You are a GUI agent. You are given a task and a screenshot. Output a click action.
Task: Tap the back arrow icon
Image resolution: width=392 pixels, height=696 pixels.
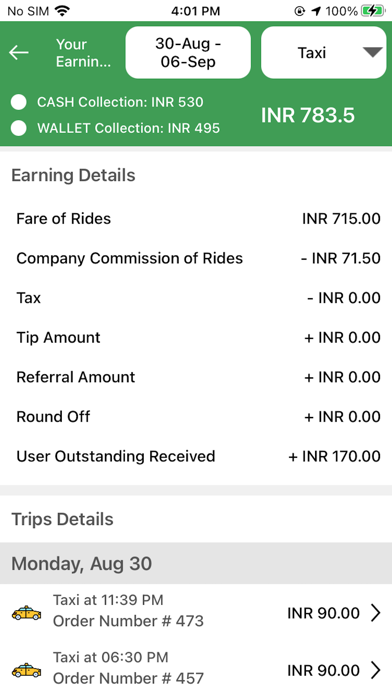point(19,53)
